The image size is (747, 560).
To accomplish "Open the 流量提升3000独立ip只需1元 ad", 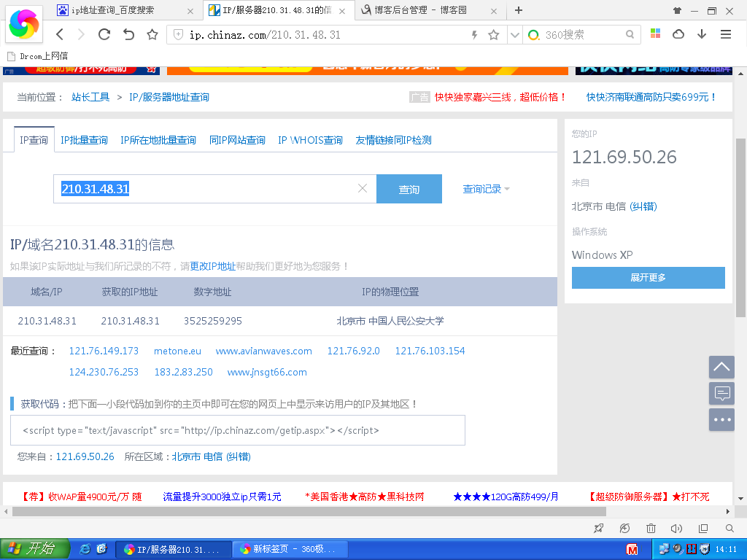I will [x=222, y=497].
